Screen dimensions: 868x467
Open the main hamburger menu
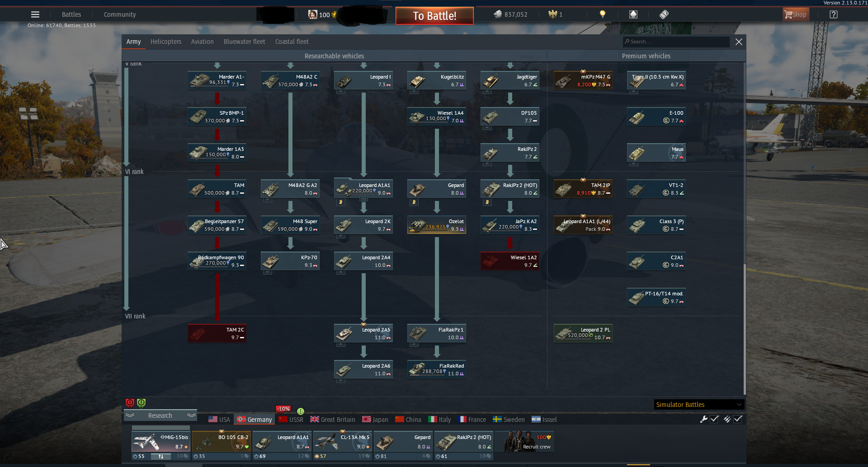[x=35, y=14]
